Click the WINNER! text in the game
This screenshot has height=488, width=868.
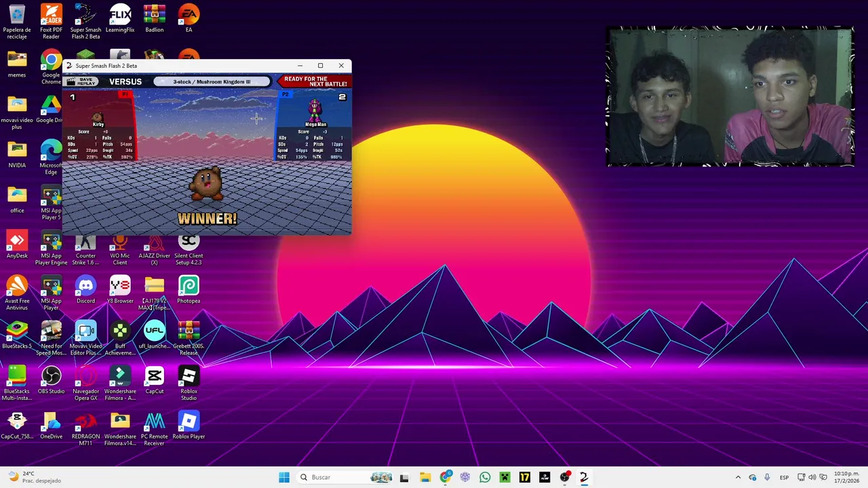click(x=207, y=219)
